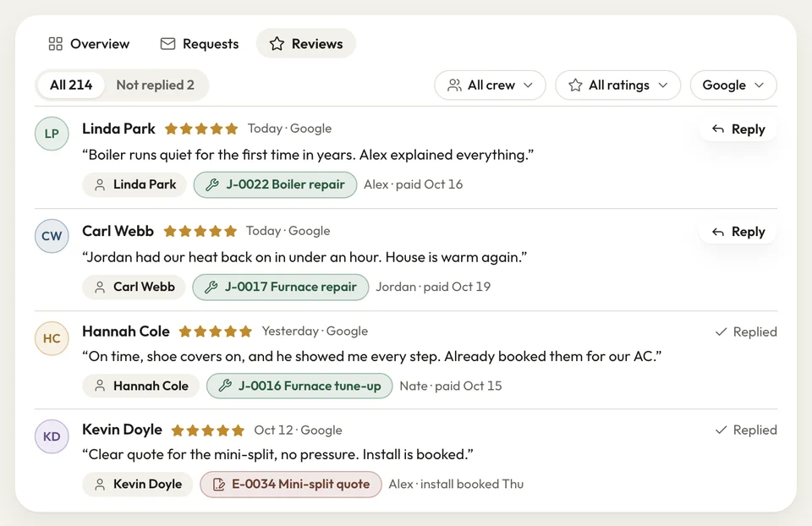Open the Google source dropdown

(733, 85)
